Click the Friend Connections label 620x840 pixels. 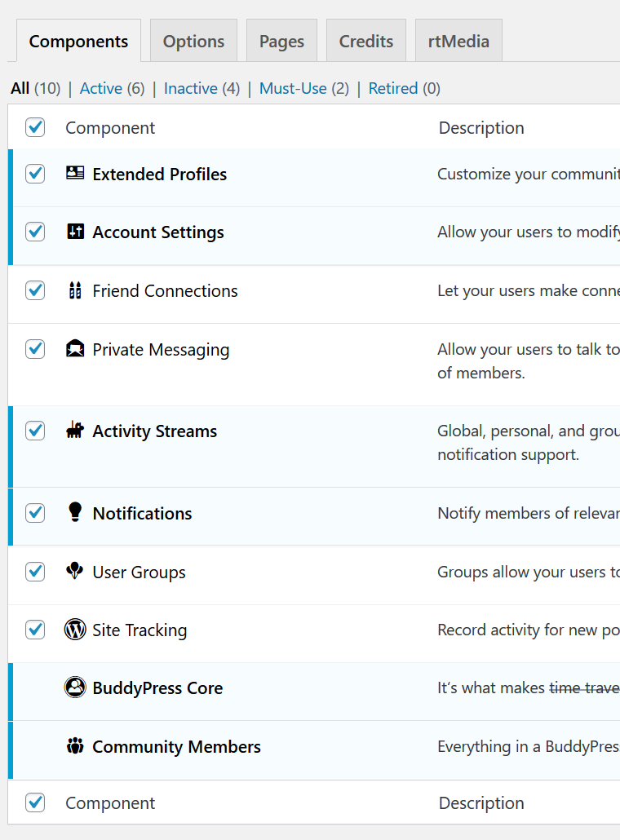165,291
